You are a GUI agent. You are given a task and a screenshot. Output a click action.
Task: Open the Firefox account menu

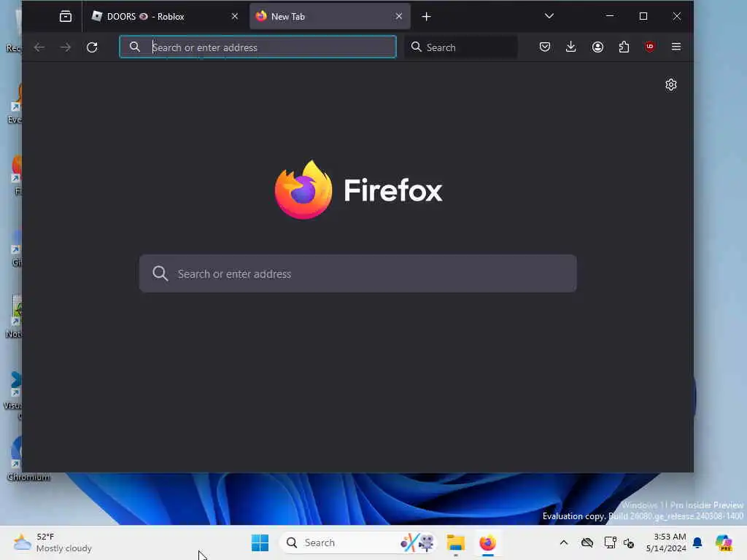(x=597, y=47)
